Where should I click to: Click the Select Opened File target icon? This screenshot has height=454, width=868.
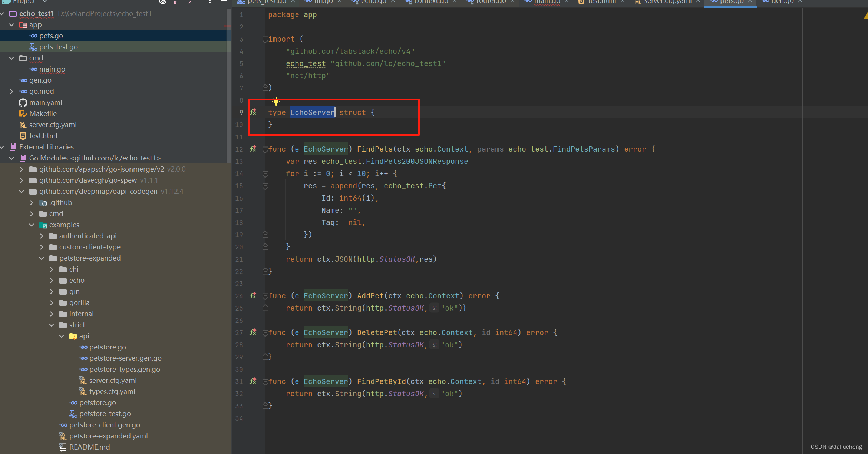(x=162, y=2)
